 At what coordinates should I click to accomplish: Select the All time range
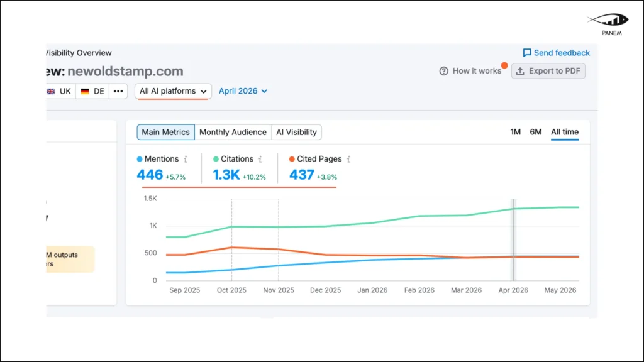coord(565,132)
